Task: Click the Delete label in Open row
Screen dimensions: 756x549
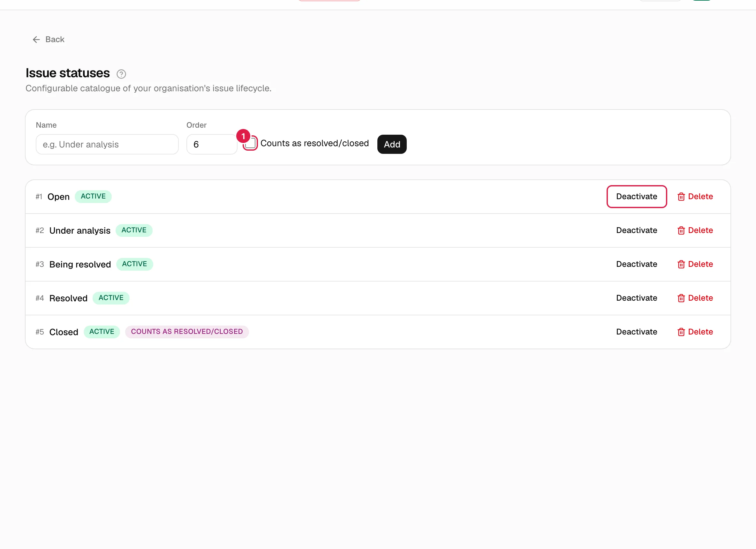Action: pos(700,197)
